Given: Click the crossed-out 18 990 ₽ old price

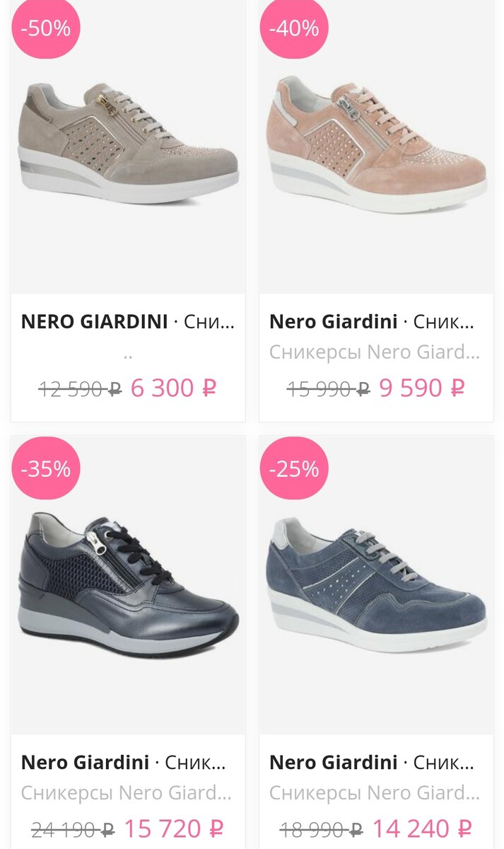Looking at the screenshot, I should pos(322,828).
